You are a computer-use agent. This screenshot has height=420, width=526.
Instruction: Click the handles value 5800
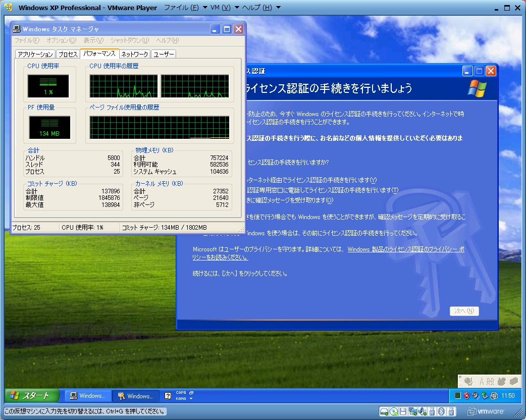tap(114, 157)
